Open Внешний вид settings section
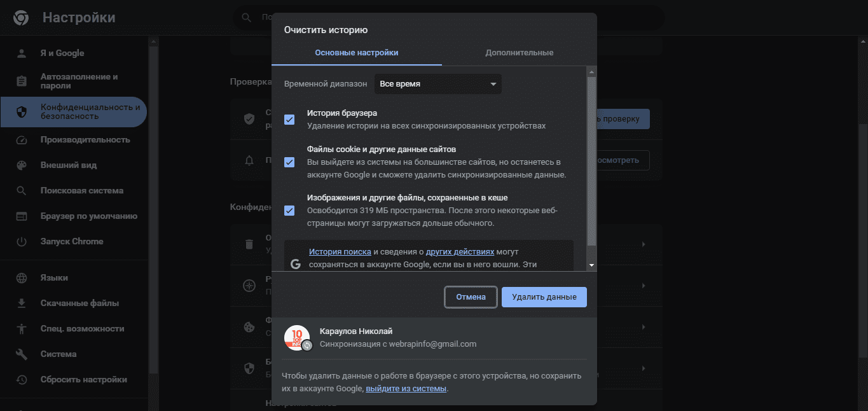Viewport: 868px width, 411px height. pyautogui.click(x=74, y=165)
